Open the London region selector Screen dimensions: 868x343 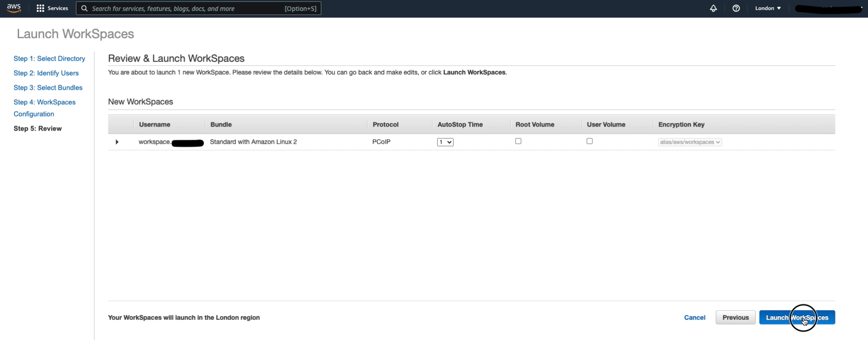[768, 8]
